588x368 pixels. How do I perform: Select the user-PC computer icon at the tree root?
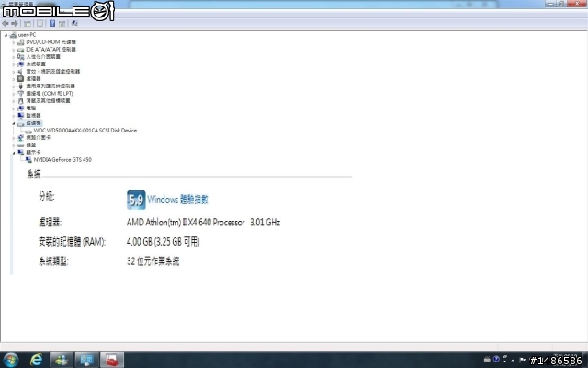coord(13,35)
